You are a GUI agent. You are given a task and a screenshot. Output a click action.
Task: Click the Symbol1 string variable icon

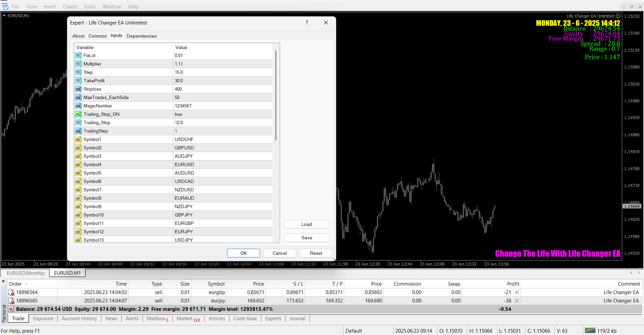coord(78,139)
